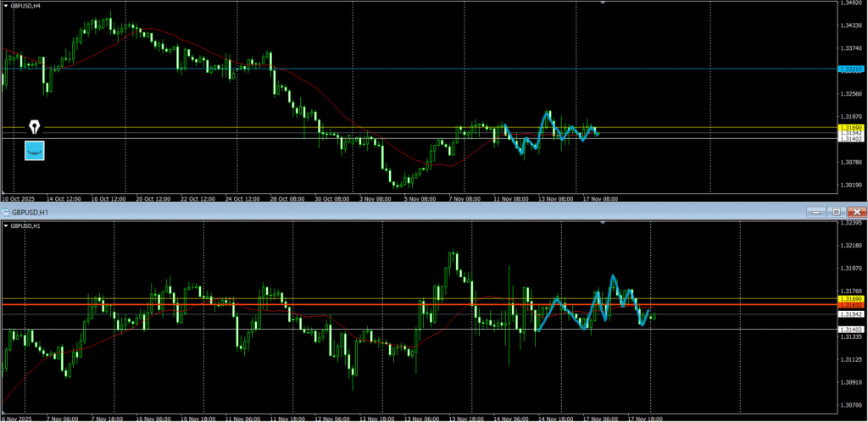
Task: Click the chart shift triangle atop the H4 chart
Action: pyautogui.click(x=603, y=4)
